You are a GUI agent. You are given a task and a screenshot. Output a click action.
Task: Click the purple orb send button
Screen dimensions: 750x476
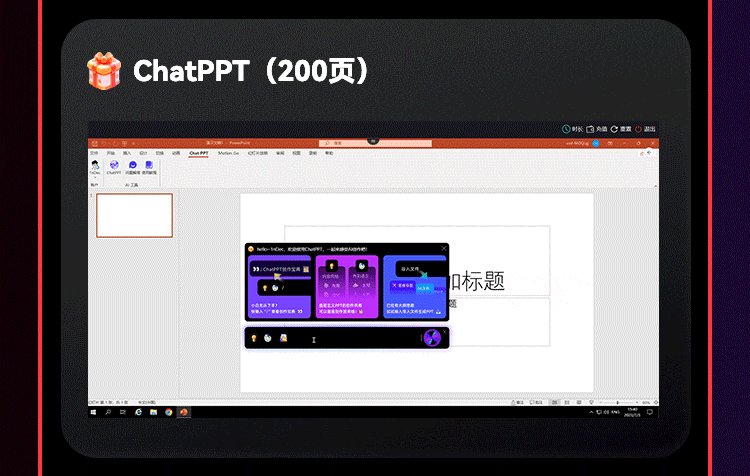coord(432,338)
